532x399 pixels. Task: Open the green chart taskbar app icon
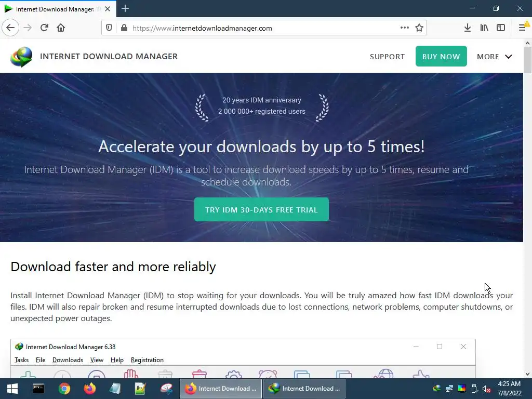point(140,389)
